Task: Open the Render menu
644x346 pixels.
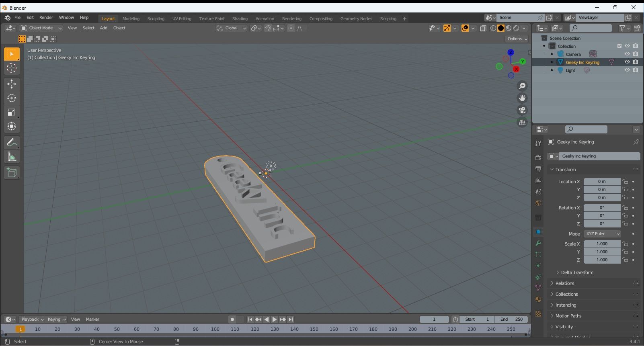Action: (46, 18)
